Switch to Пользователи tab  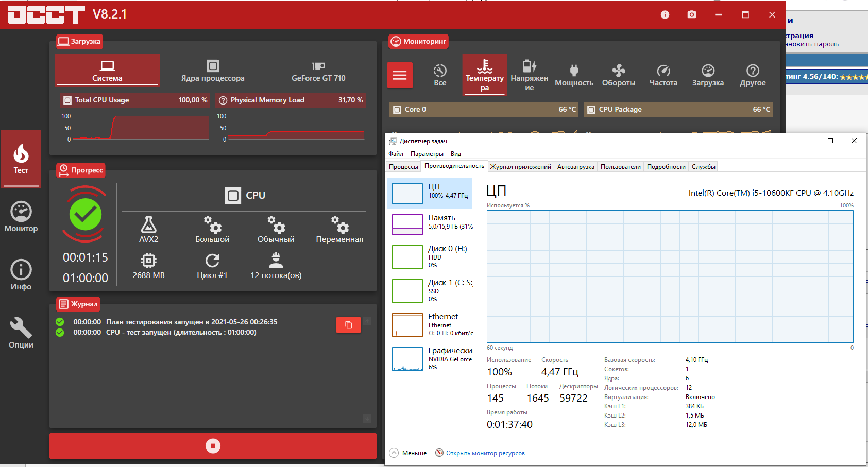[621, 167]
